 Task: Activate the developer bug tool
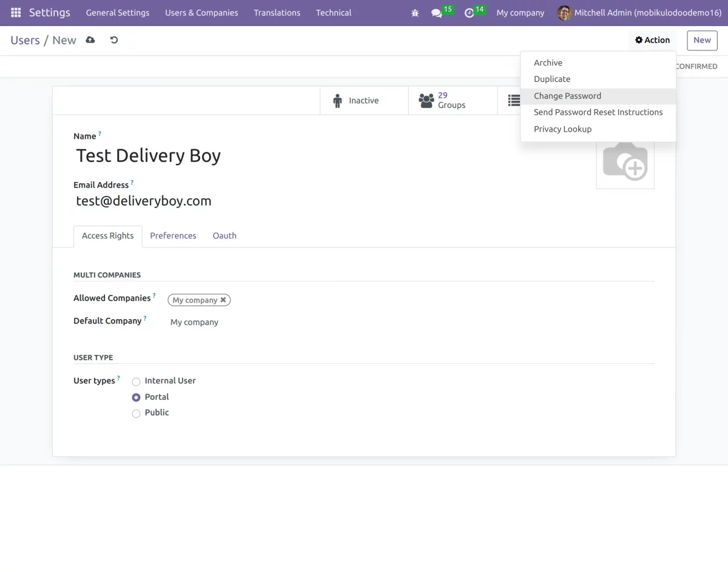pos(415,12)
